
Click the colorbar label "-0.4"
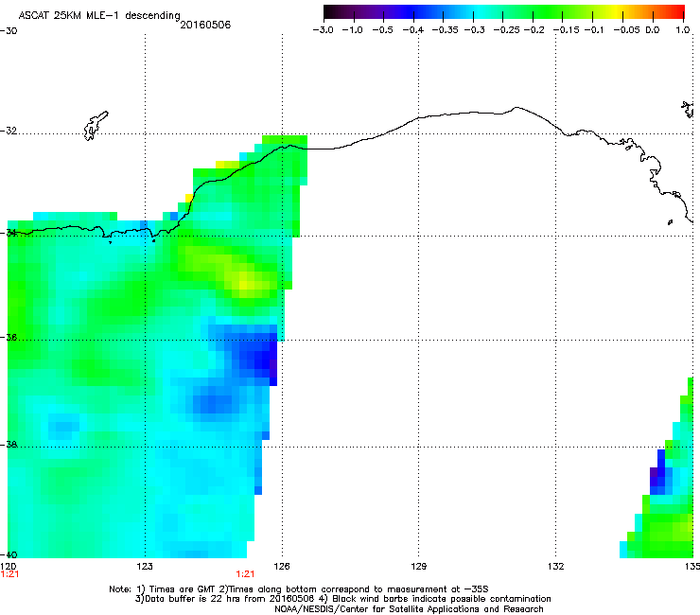[x=413, y=30]
